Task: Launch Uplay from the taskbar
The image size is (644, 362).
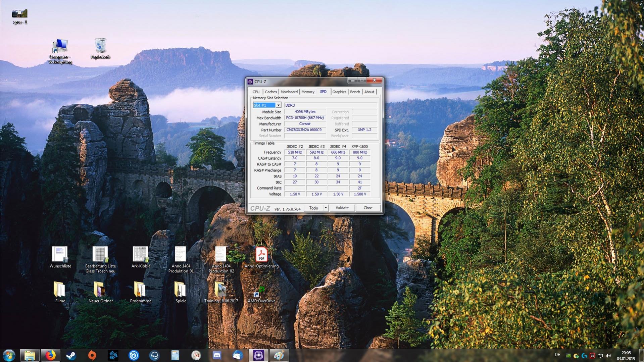Action: click(x=134, y=355)
